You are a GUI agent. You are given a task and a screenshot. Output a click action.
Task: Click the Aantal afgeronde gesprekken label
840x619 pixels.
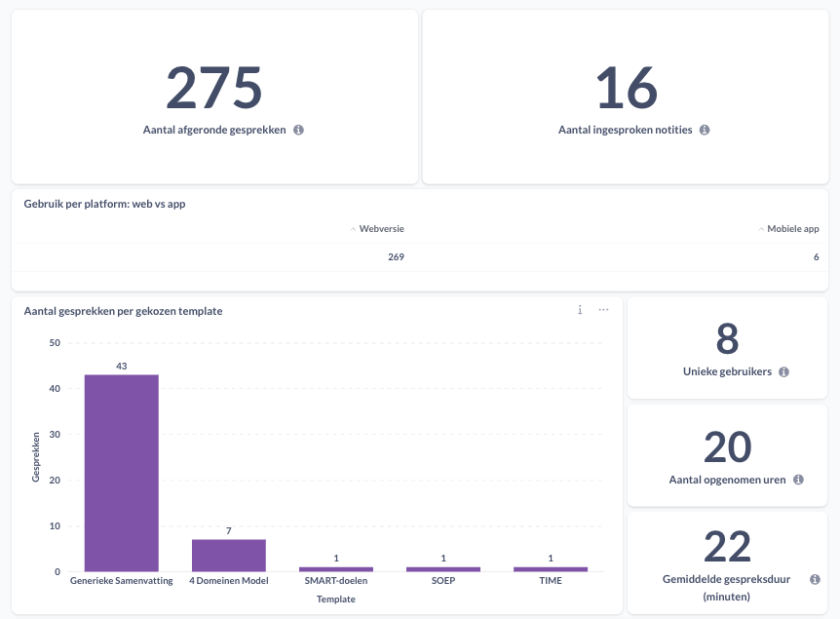[214, 131]
